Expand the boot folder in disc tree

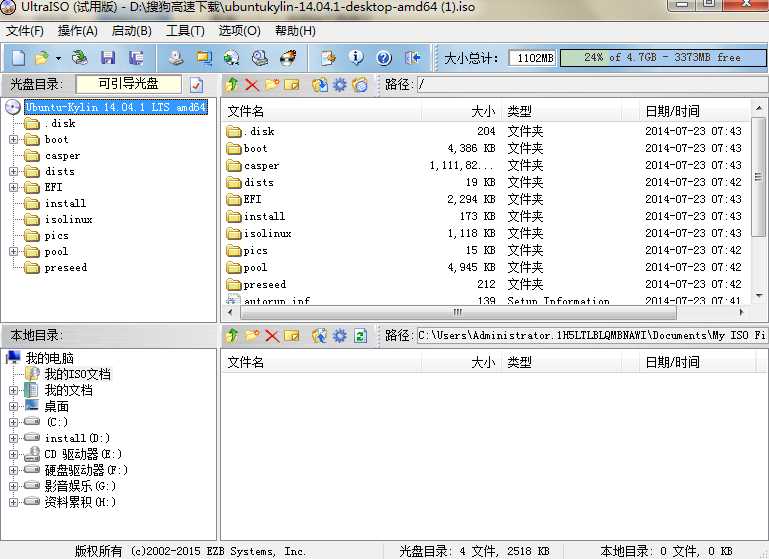(x=13, y=140)
